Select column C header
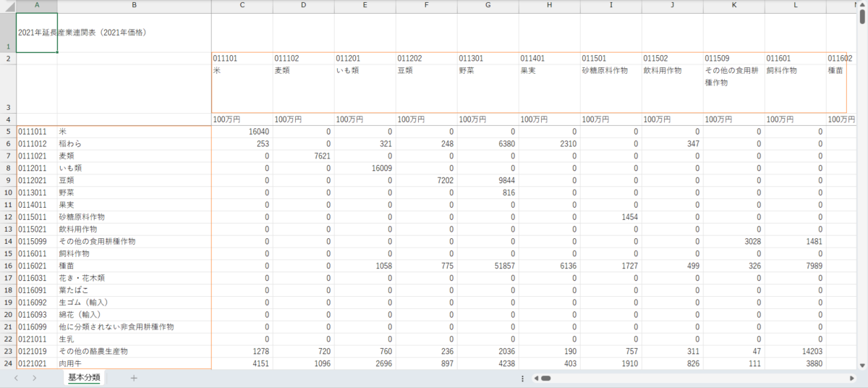 pyautogui.click(x=242, y=6)
